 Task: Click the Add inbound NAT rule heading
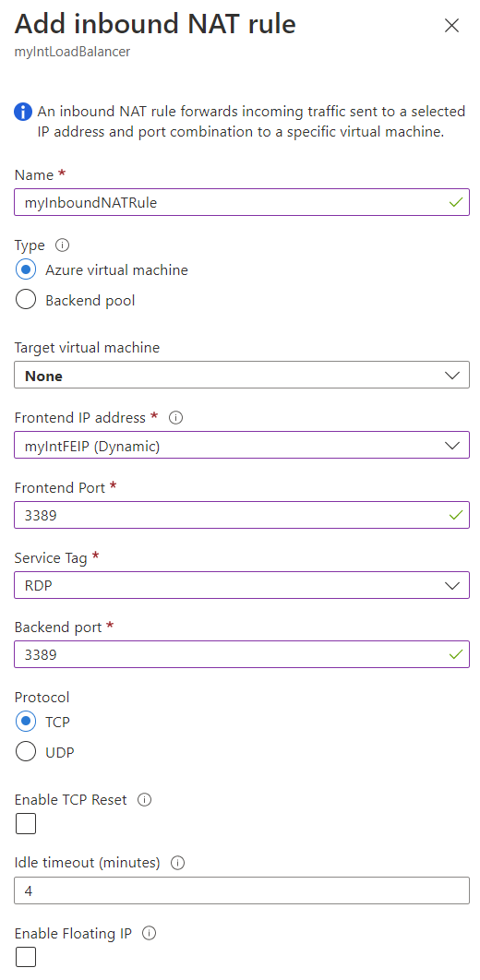(155, 24)
